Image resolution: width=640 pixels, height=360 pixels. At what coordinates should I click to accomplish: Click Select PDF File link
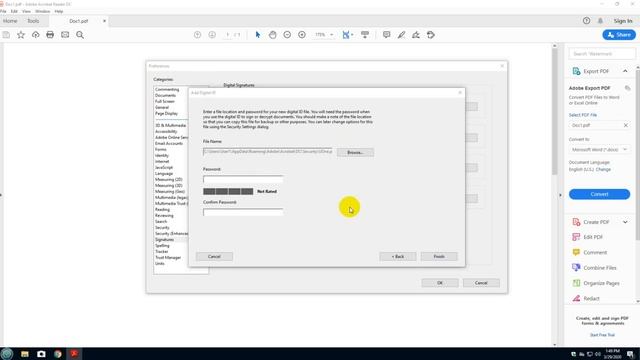[583, 115]
